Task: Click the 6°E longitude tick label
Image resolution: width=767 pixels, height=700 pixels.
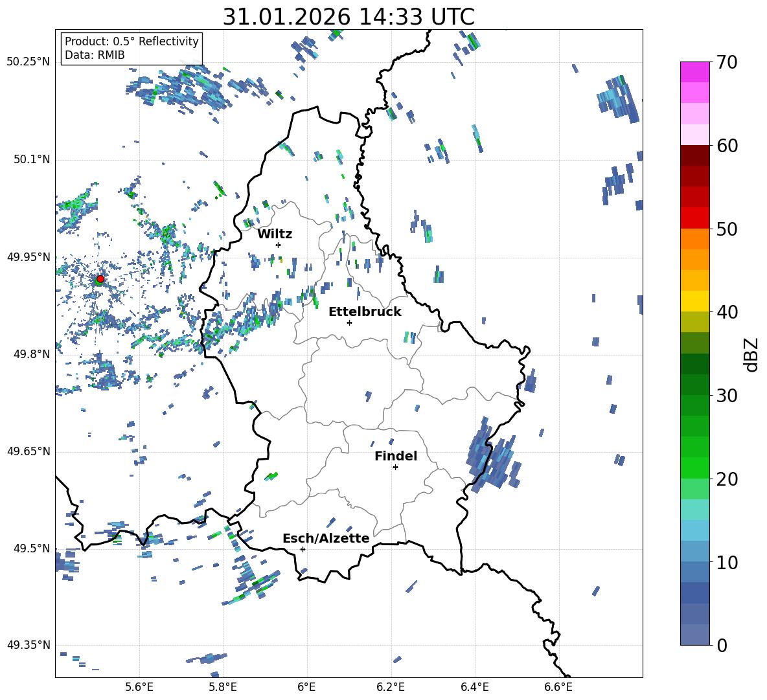Action: (x=306, y=686)
